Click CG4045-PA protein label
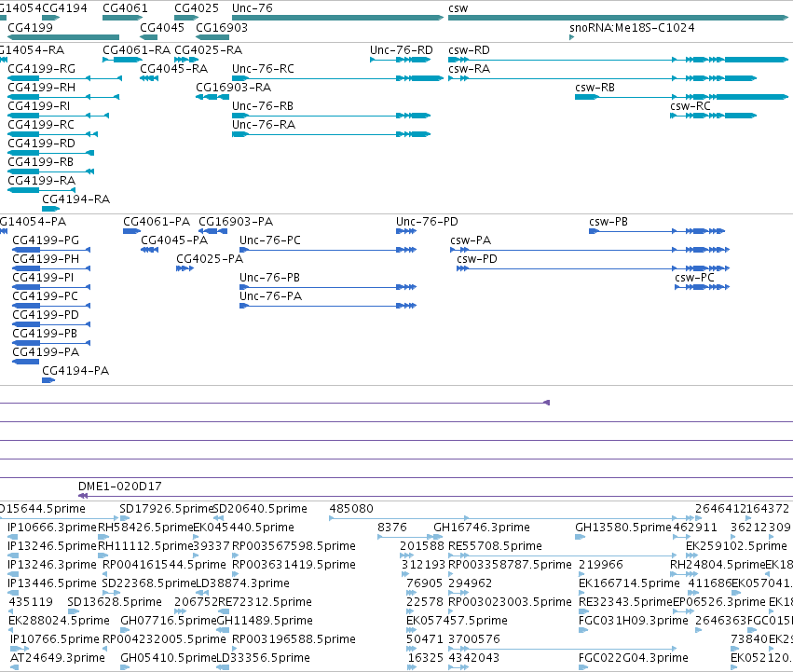793x672 pixels. [174, 240]
